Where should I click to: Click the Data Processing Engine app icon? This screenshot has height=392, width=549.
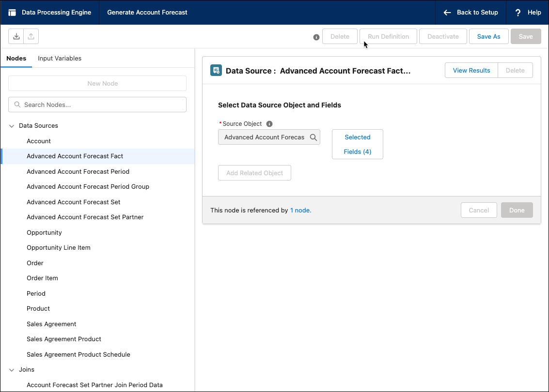[x=12, y=13]
